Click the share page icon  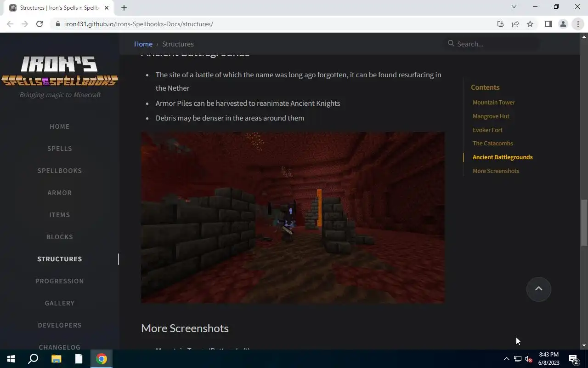[x=515, y=24]
